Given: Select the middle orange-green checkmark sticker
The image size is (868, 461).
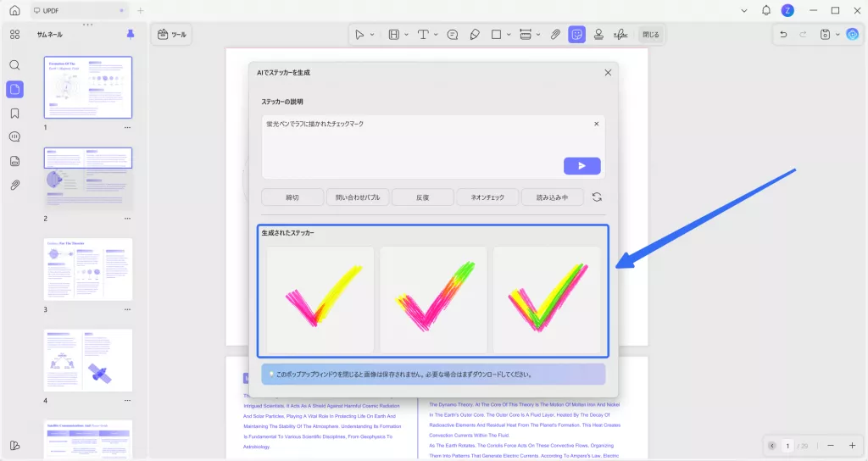Looking at the screenshot, I should click(433, 299).
